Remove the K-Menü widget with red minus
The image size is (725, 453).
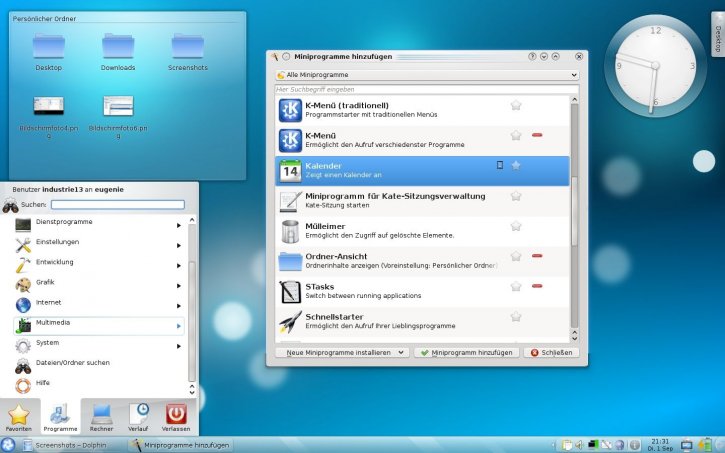537,135
